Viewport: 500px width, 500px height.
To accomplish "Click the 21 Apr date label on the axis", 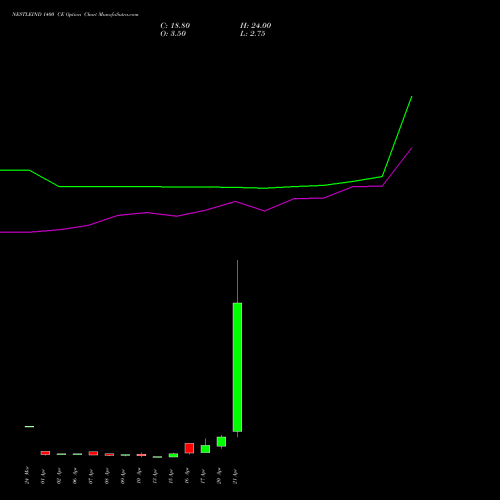I will pyautogui.click(x=235, y=476).
